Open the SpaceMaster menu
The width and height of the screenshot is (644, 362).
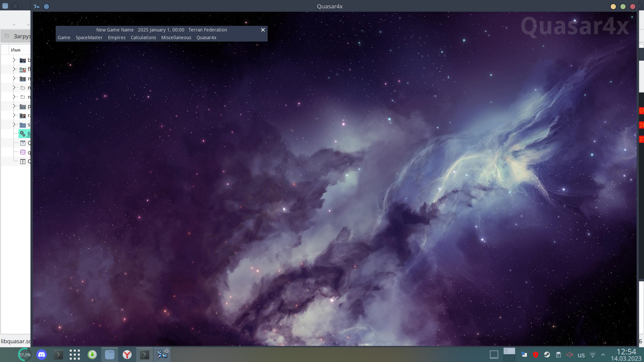[x=89, y=38]
